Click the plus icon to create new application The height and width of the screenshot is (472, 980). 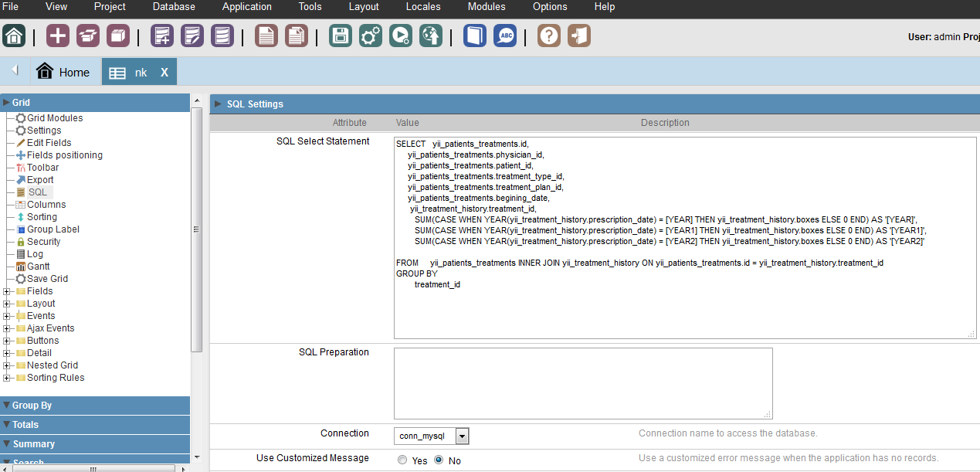pyautogui.click(x=58, y=36)
